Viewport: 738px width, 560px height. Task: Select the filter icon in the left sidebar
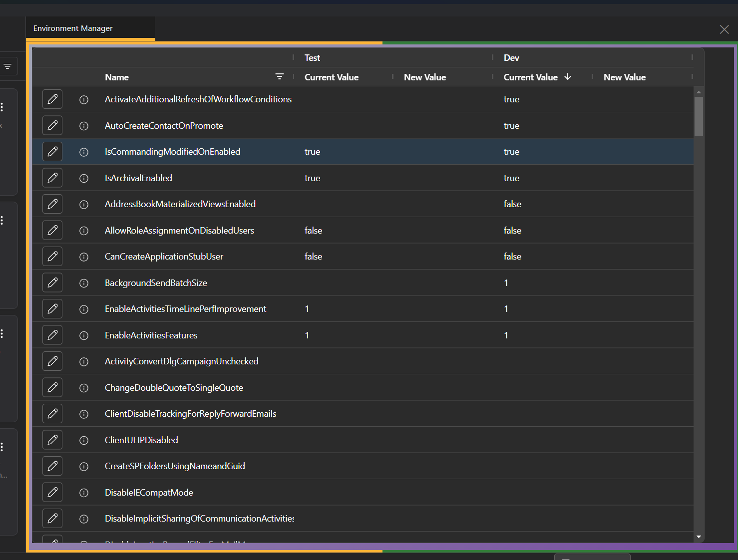click(x=7, y=65)
